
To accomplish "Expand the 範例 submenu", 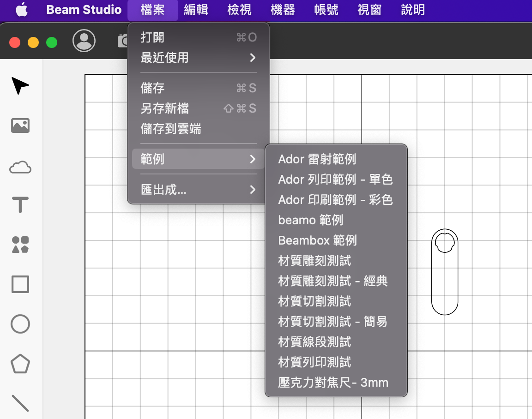I will tap(199, 159).
